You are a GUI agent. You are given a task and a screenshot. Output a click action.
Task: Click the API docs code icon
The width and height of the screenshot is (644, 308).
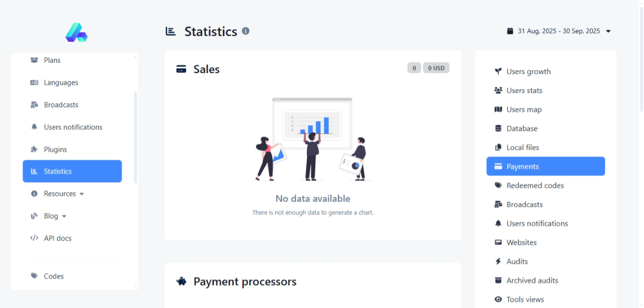(34, 238)
